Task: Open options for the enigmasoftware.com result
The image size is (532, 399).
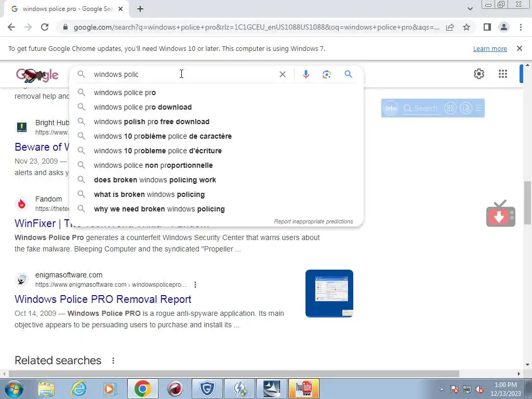Action: click(x=195, y=285)
